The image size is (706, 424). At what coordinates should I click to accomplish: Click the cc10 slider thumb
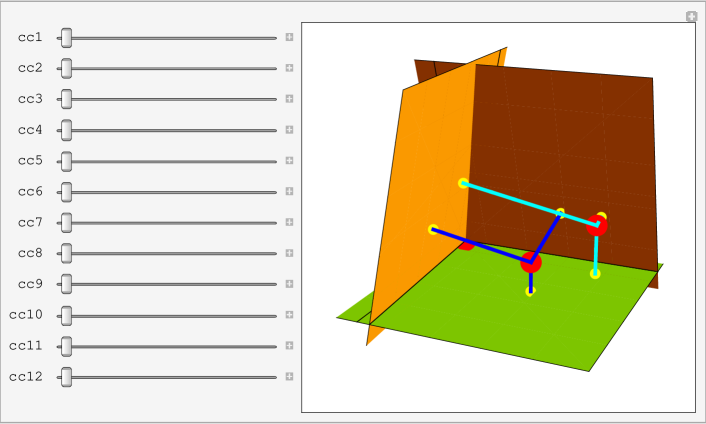66,316
